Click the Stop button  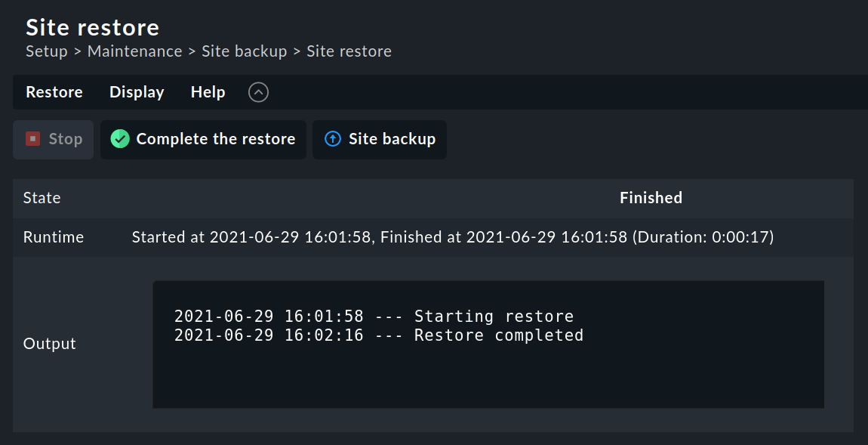point(53,139)
